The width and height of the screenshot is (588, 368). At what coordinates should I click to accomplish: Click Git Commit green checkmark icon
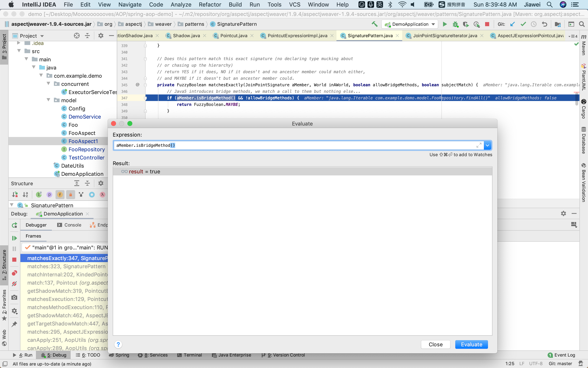pyautogui.click(x=523, y=24)
